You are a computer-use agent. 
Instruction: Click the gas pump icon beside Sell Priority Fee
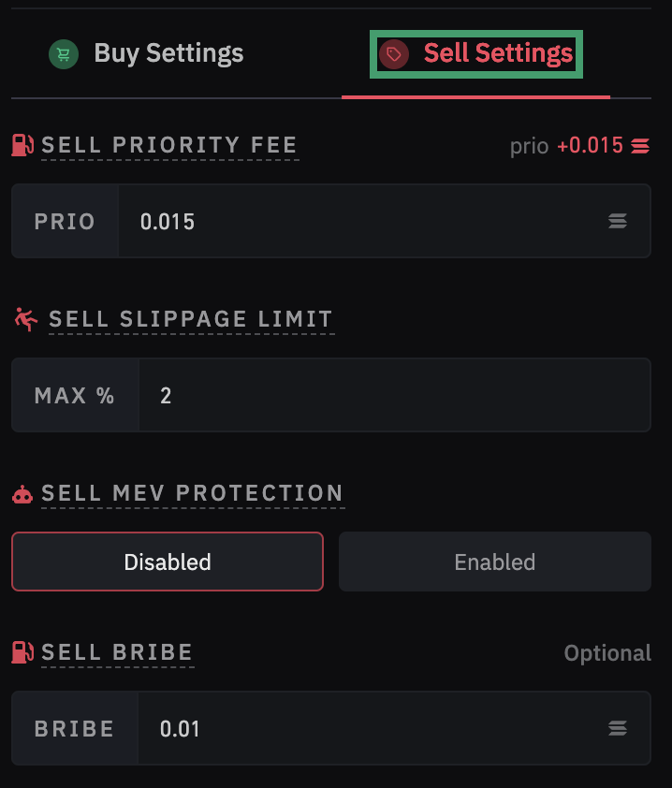coord(22,145)
